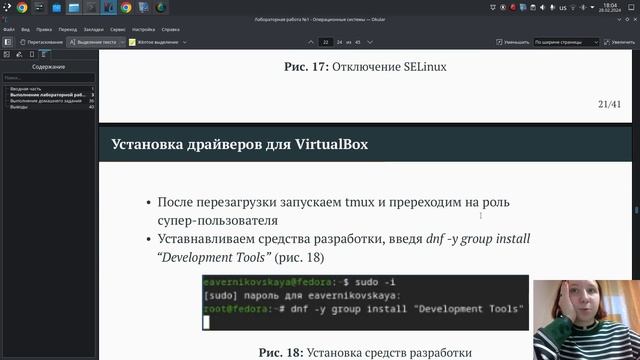
Task: Click the page number input field
Action: [x=326, y=42]
